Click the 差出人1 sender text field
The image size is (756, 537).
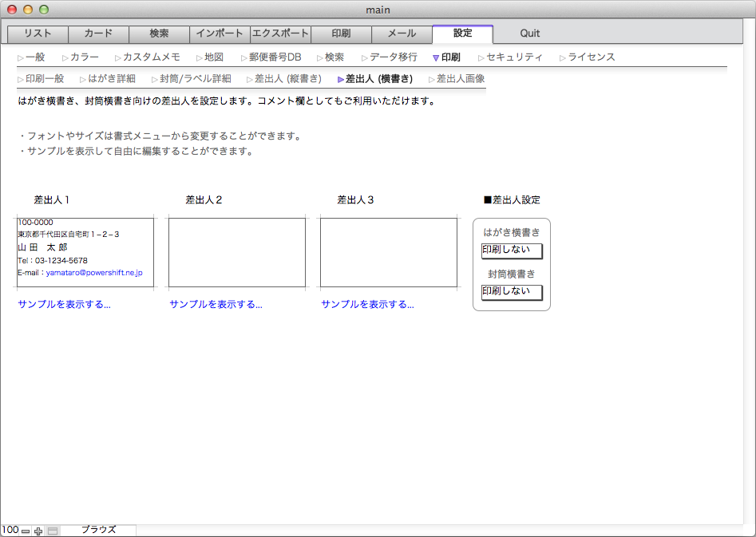point(85,252)
